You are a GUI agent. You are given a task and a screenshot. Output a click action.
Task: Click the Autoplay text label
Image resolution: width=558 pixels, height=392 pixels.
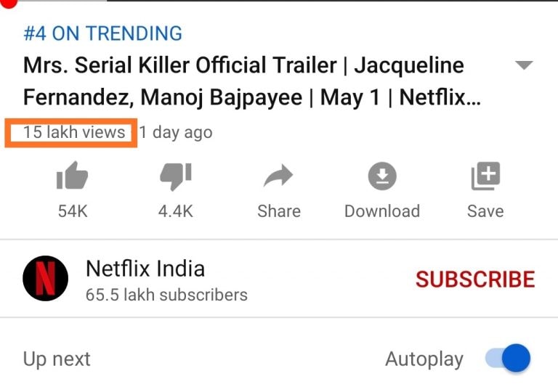424,359
